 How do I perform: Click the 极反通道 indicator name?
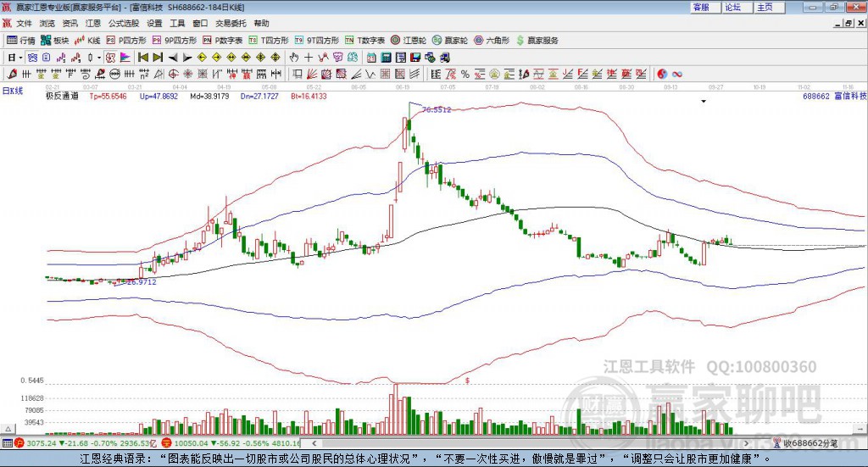62,97
